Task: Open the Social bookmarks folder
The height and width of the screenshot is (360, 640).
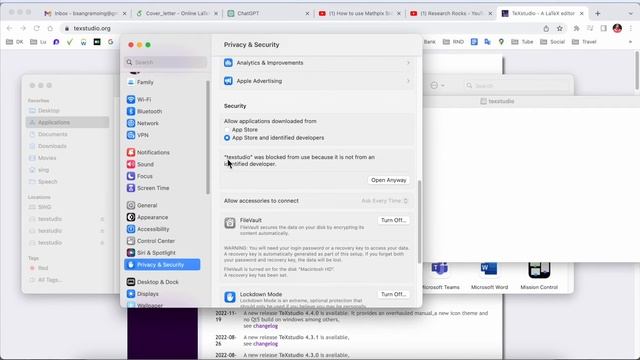Action: coord(553,42)
